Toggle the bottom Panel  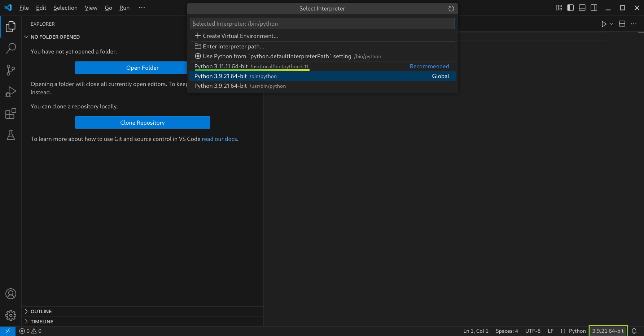coord(582,8)
